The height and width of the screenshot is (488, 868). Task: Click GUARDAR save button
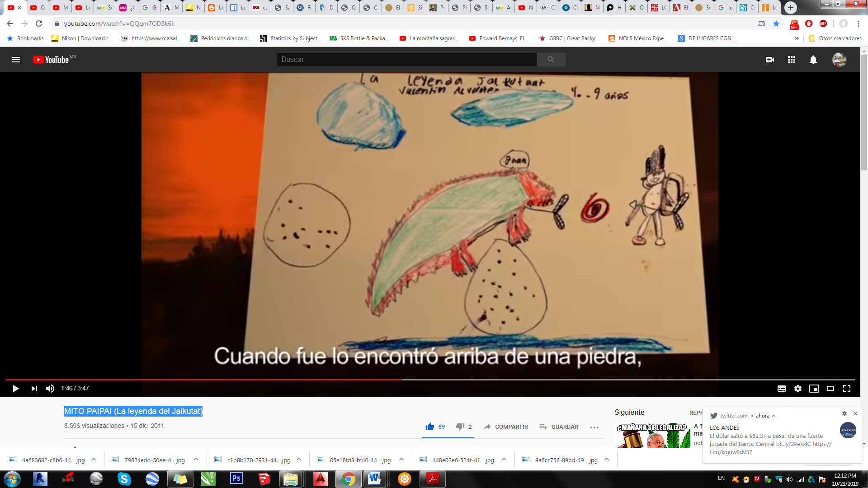point(559,427)
